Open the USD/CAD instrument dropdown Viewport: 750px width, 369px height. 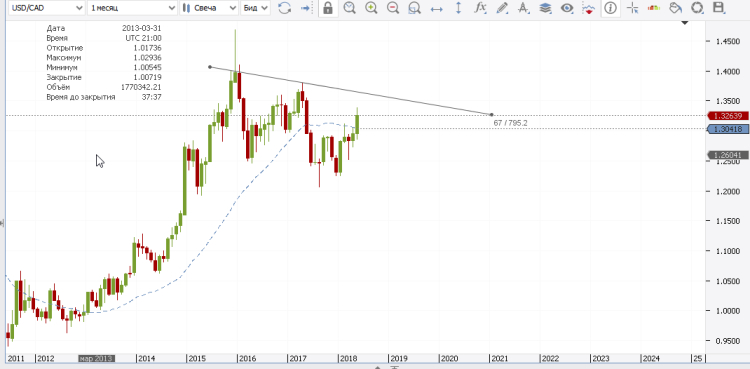click(x=47, y=8)
